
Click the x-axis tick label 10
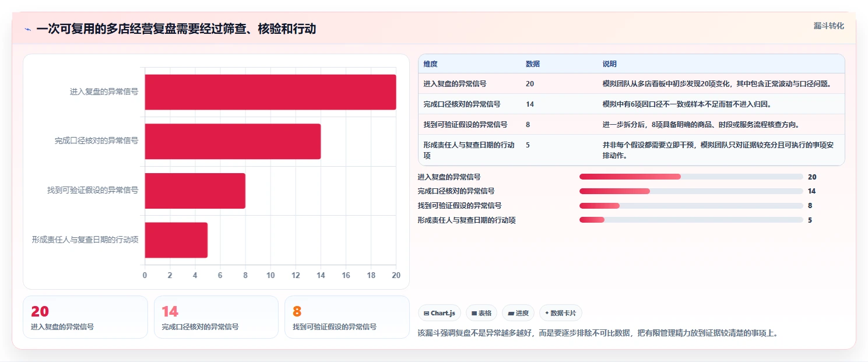270,275
